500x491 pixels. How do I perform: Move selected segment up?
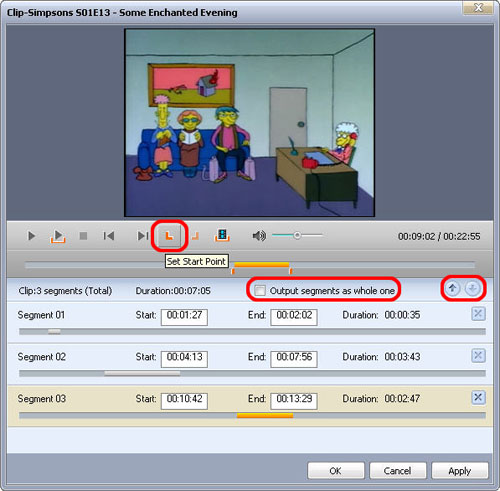click(x=452, y=288)
